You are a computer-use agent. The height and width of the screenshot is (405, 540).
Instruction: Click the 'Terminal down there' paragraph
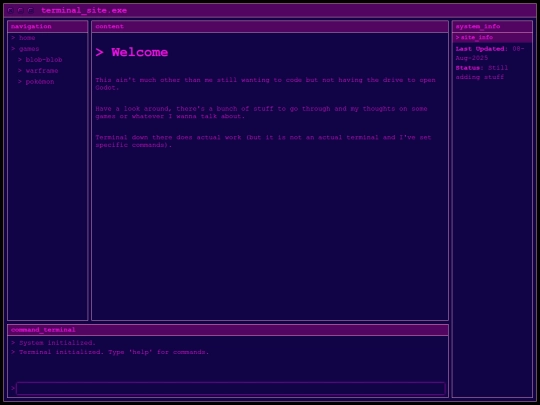[x=263, y=141]
